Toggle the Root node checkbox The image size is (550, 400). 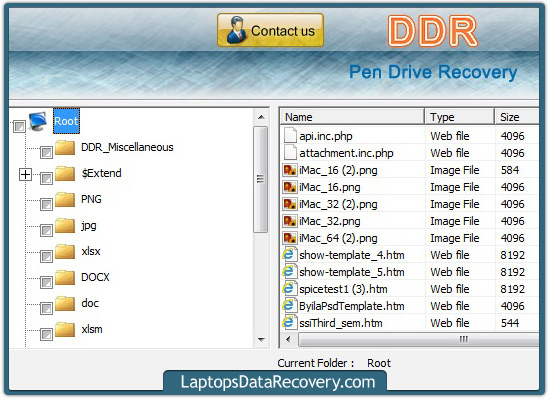click(19, 126)
